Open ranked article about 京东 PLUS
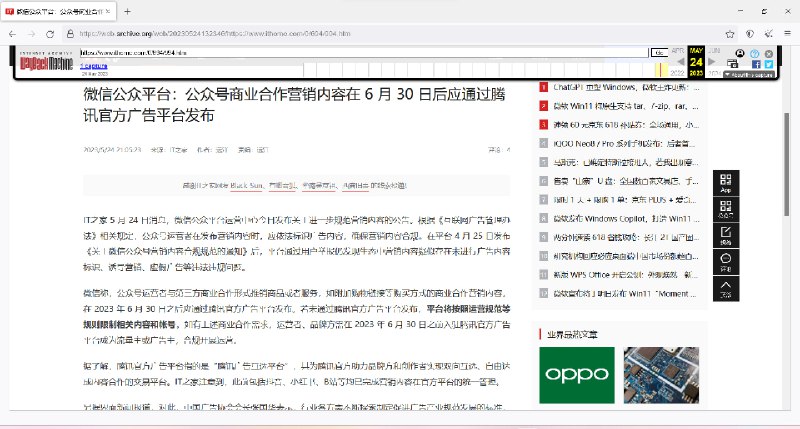Viewport: 800px width, 429px height. pyautogui.click(x=625, y=200)
